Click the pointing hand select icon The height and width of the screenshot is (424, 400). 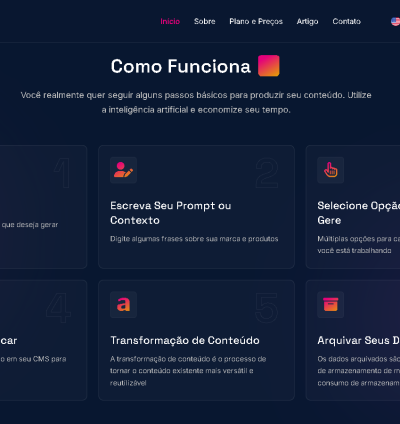click(330, 170)
